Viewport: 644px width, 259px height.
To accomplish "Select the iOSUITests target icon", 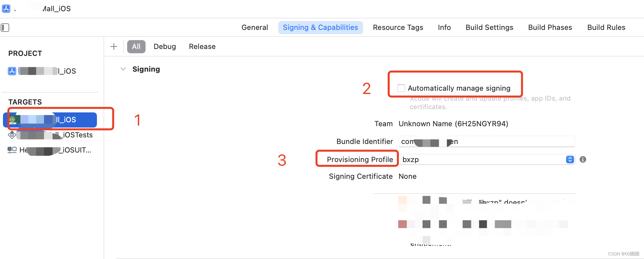I will [x=12, y=150].
